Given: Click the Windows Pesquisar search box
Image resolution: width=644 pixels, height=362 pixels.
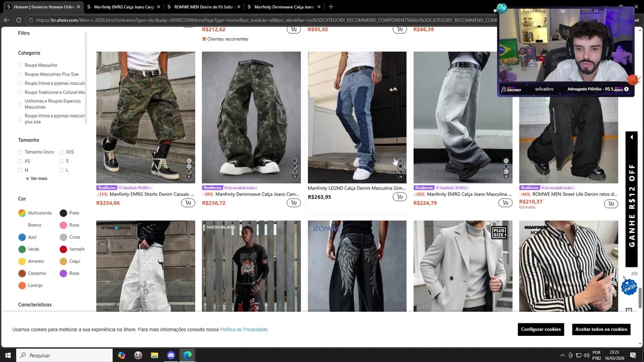Looking at the screenshot, I should [x=64, y=355].
